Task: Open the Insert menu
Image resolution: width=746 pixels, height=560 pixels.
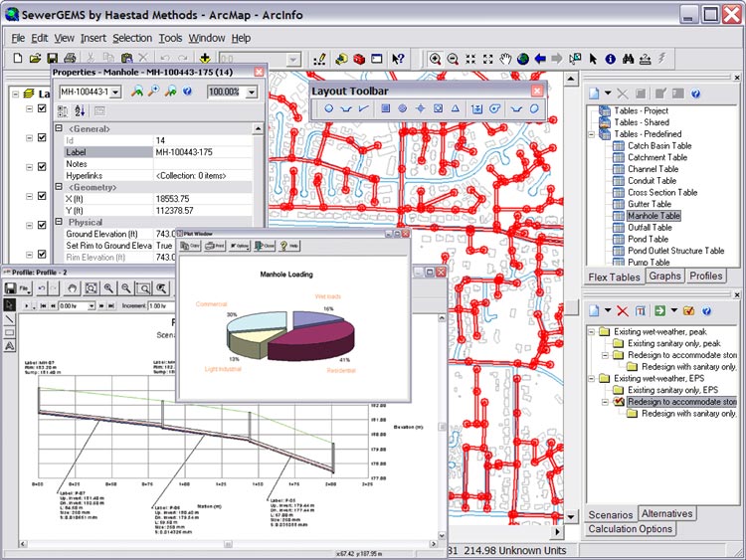Action: (93, 38)
